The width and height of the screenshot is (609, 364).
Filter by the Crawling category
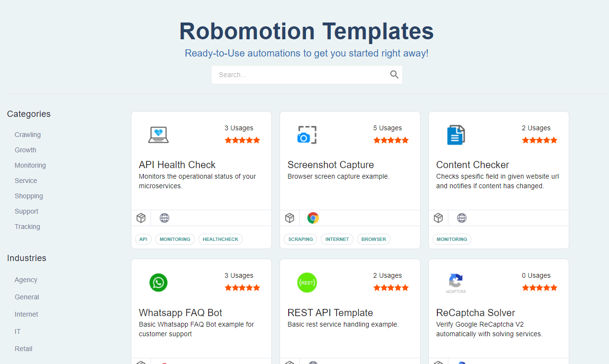tap(28, 135)
